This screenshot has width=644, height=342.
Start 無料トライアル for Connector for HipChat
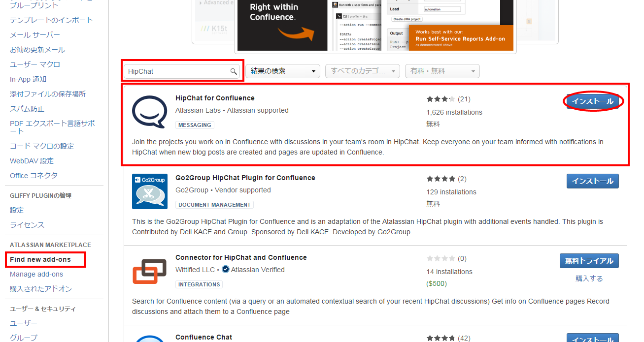click(x=589, y=261)
